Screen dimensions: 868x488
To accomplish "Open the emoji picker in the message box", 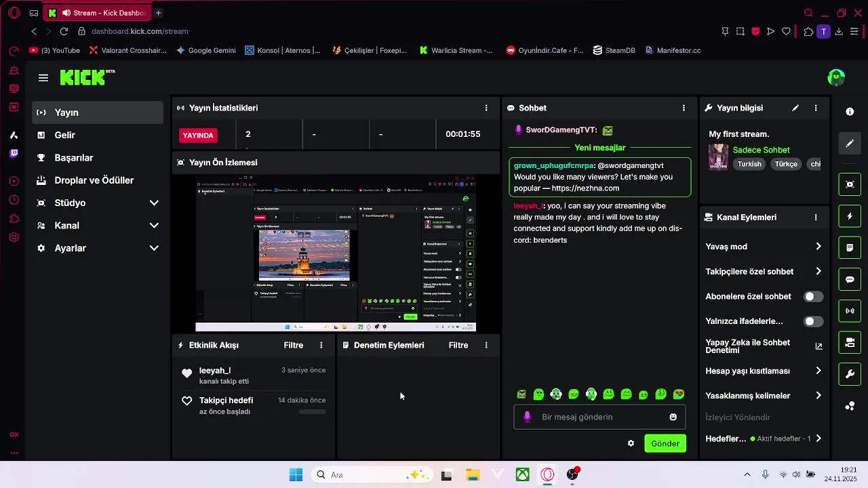I will coord(673,417).
